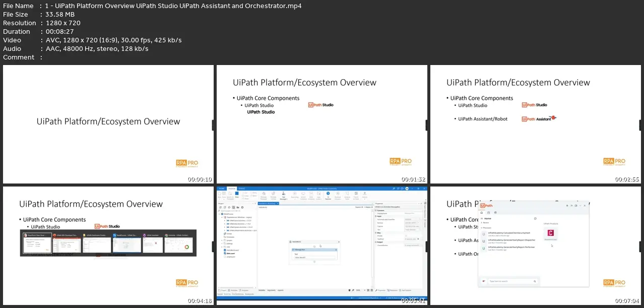Screen dimensions: 644x308
Task: Open the Buttons dropdown in Properties panel
Action: [418, 223]
